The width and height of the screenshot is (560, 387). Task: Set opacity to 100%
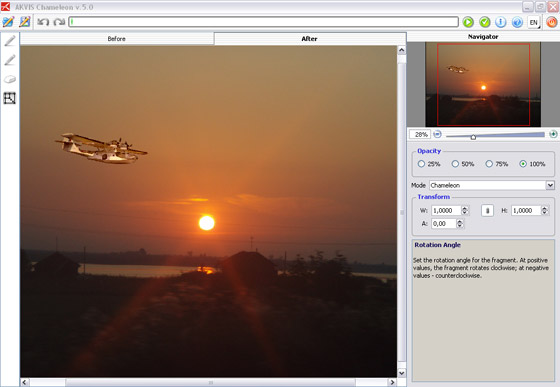(532, 164)
